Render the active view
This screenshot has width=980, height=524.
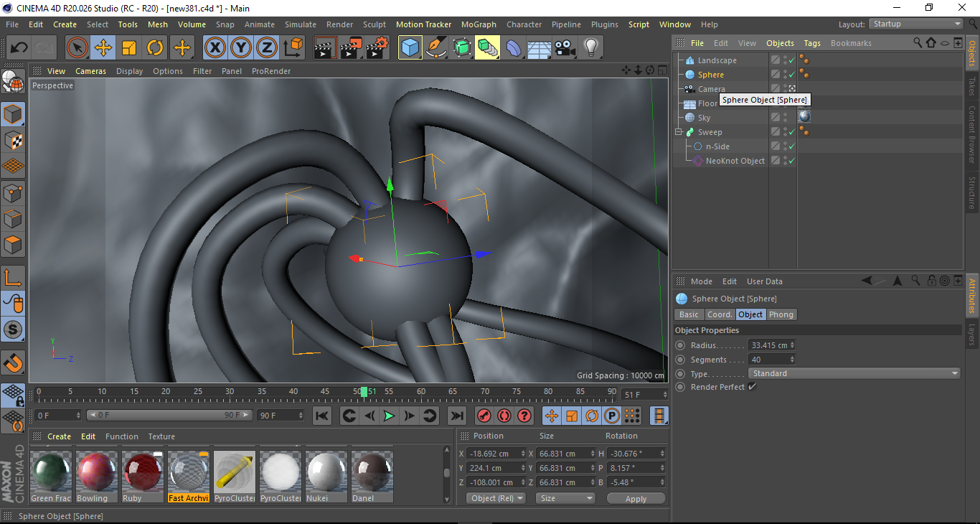(326, 48)
